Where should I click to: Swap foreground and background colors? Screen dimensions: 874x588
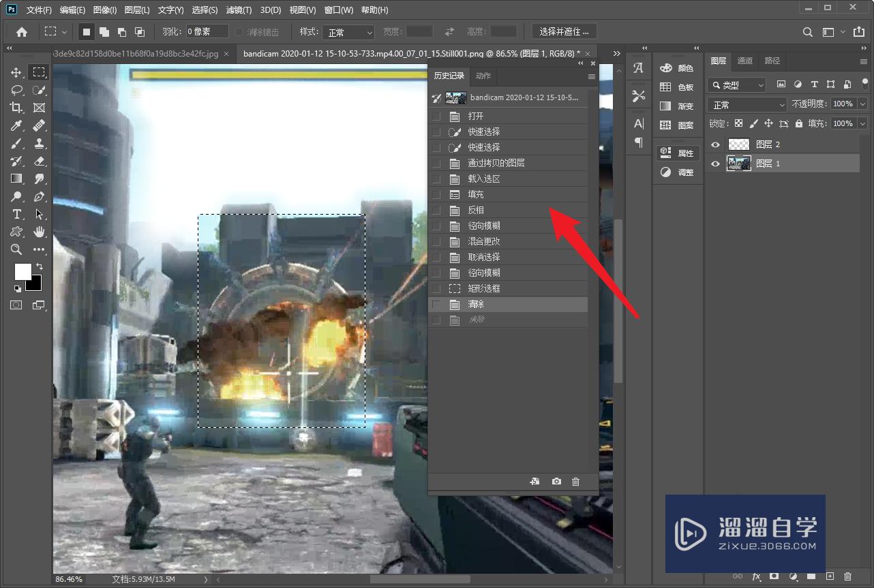click(x=40, y=266)
